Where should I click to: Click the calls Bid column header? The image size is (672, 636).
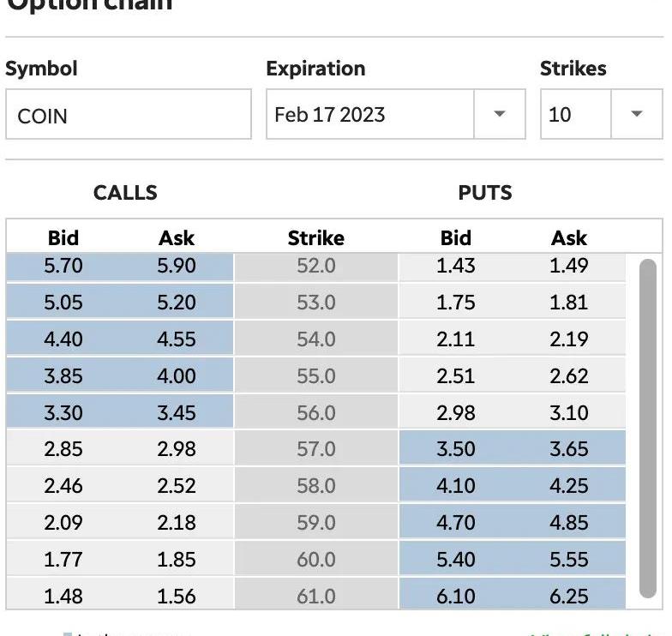tap(63, 238)
